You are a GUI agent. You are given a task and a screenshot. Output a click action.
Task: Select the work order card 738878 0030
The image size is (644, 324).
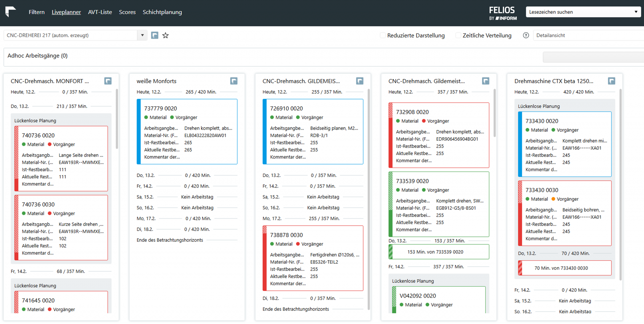(x=313, y=258)
